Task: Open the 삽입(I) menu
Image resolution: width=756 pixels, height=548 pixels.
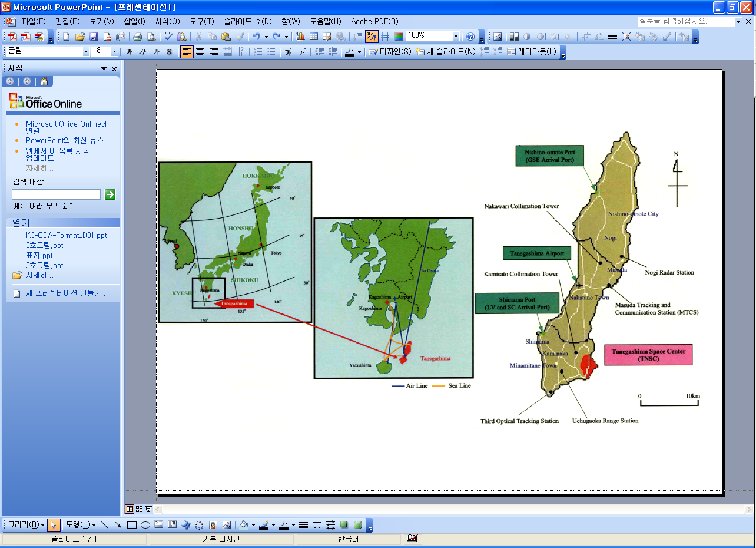Action: 134,22
